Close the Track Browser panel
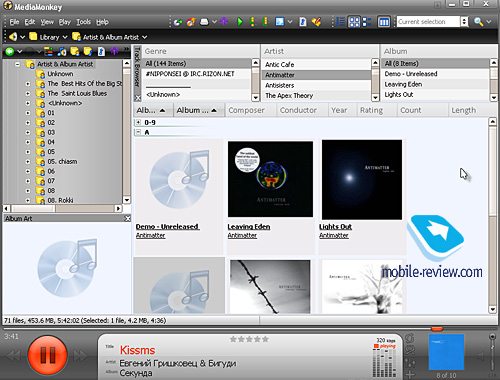The height and width of the screenshot is (380, 500). pyautogui.click(x=137, y=97)
